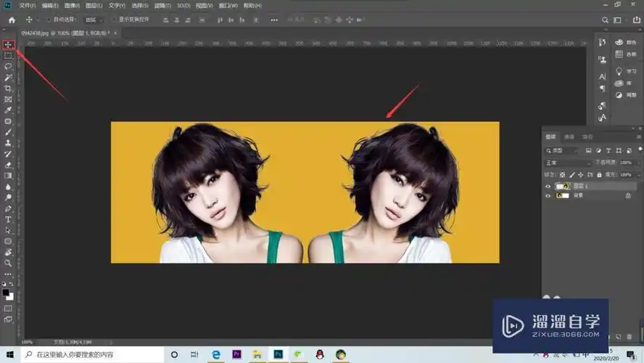644x363 pixels.
Task: Select the Move tool in toolbar
Action: [8, 45]
